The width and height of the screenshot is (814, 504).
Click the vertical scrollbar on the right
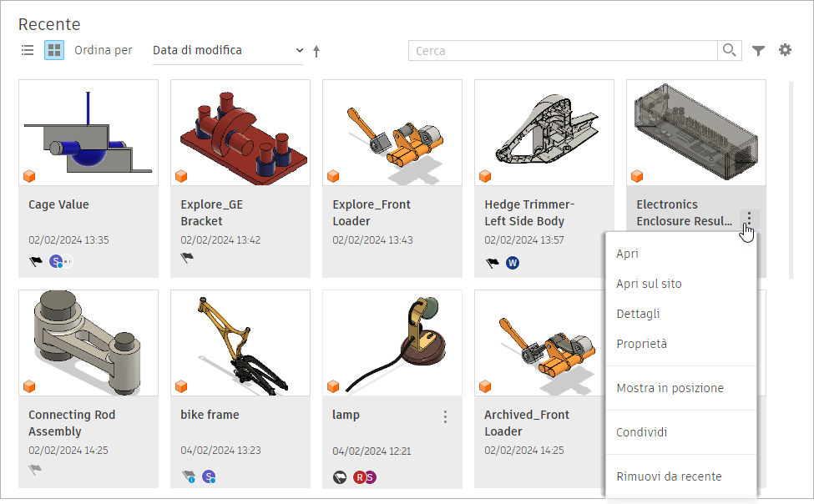click(x=791, y=180)
